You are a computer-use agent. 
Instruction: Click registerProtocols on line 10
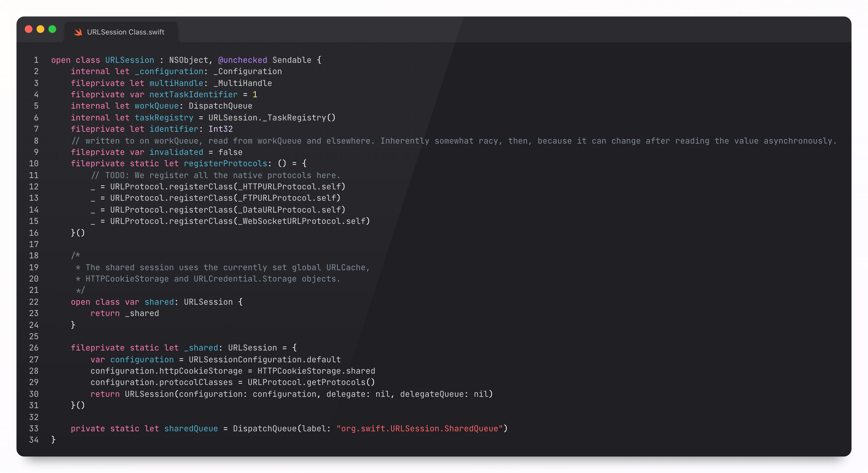225,164
